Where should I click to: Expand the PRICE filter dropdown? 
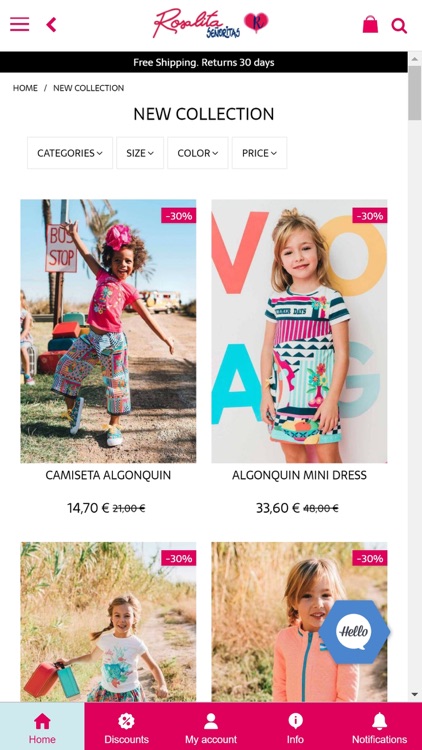(x=259, y=153)
